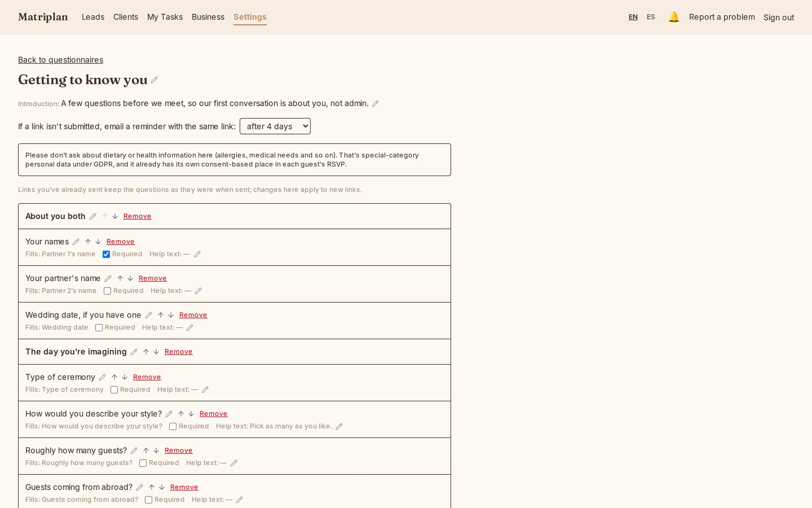Check Required for Your partner's name

point(107,291)
